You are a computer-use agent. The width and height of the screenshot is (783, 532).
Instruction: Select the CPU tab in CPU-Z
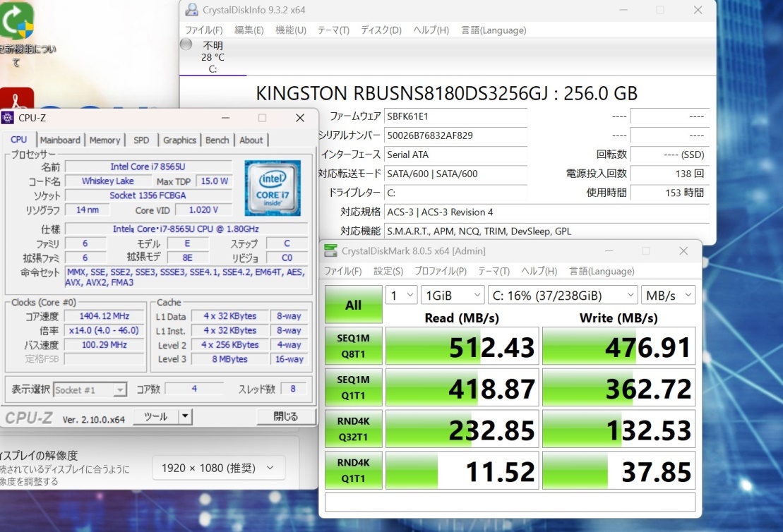click(19, 139)
